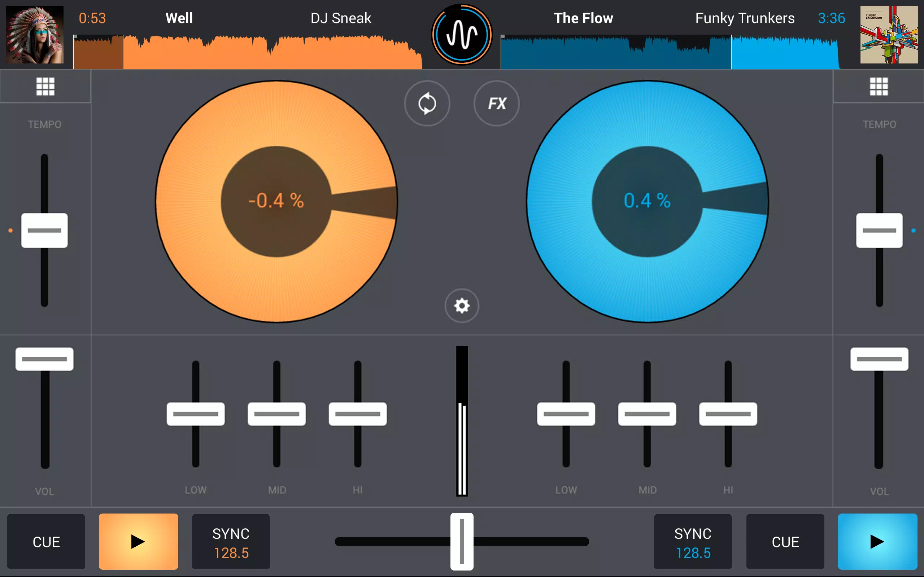The width and height of the screenshot is (924, 577).
Task: Press CUE button on left deck
Action: point(45,542)
